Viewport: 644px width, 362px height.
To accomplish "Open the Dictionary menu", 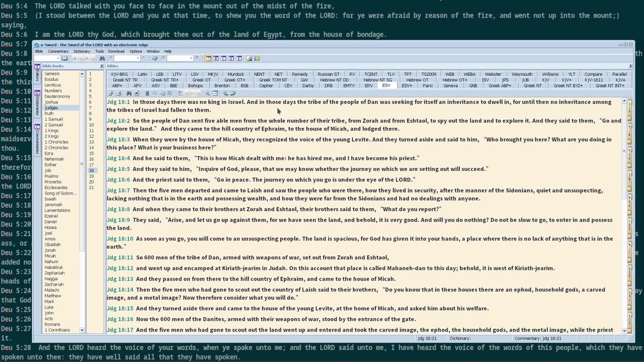I will point(82,51).
